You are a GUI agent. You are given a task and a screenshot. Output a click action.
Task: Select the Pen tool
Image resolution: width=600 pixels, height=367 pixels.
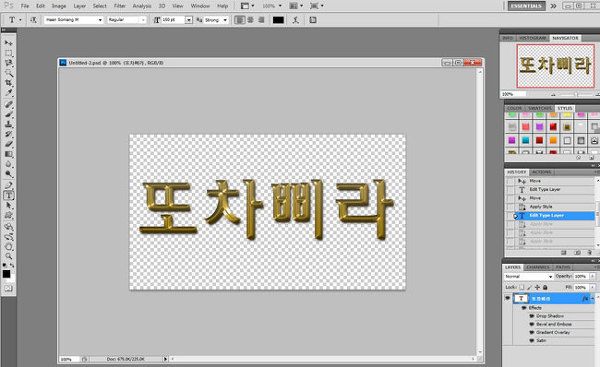point(8,186)
